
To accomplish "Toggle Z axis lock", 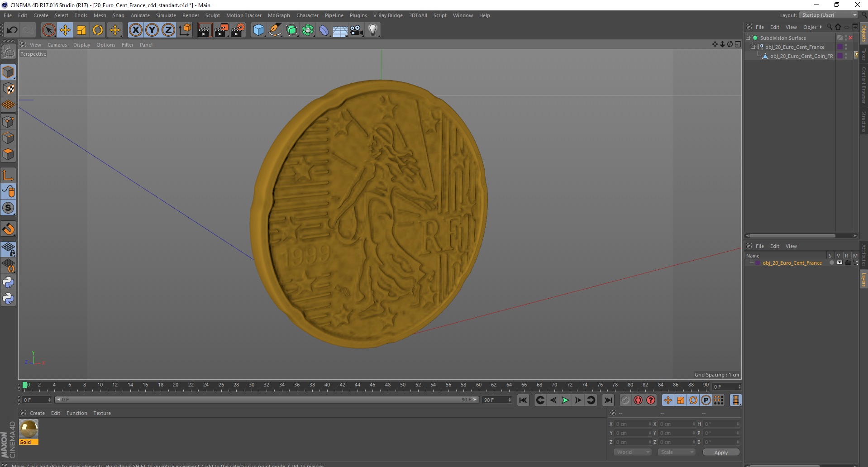I will (x=168, y=30).
